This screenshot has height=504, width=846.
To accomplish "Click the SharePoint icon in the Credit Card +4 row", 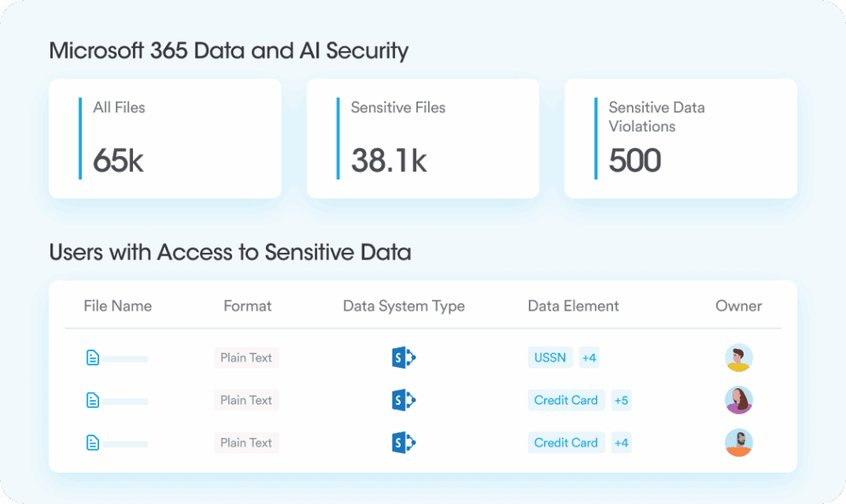I will coord(403,443).
